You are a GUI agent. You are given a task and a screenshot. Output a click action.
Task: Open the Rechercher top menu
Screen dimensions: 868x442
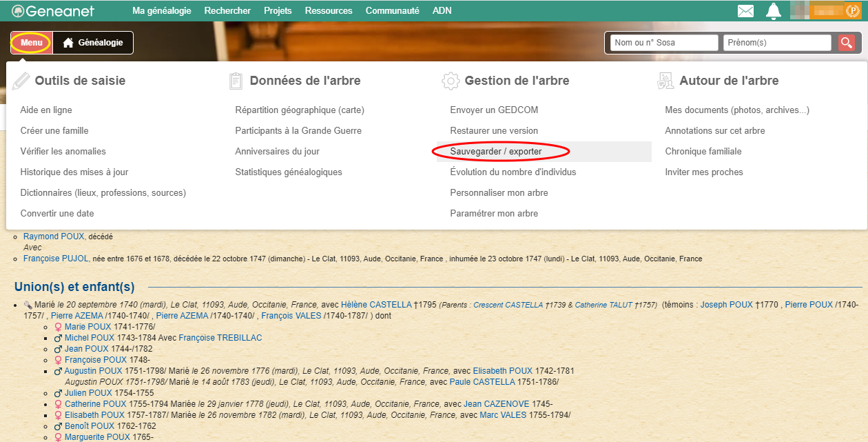tap(227, 11)
